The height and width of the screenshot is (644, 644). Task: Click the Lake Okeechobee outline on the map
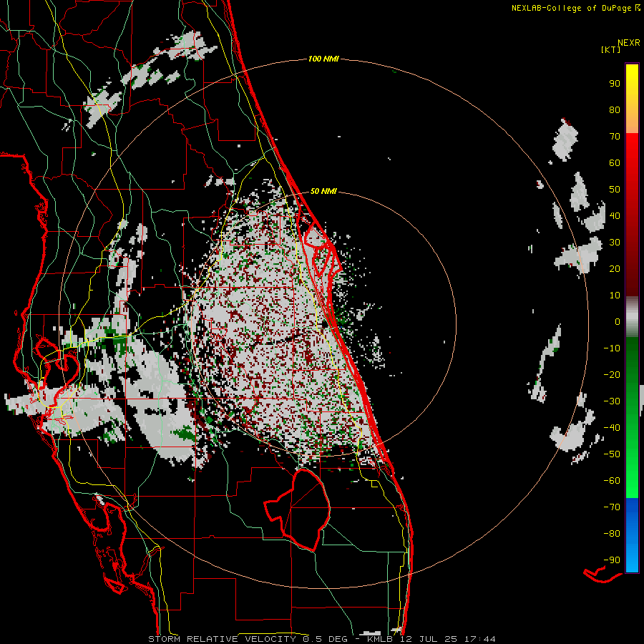tap(298, 509)
